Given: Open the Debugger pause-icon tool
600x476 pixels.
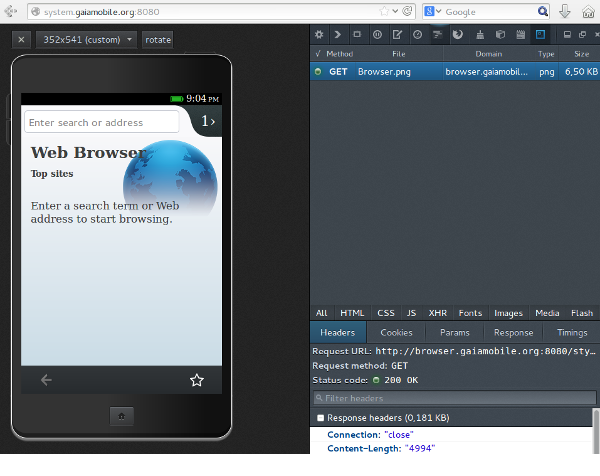Looking at the screenshot, I should pyautogui.click(x=377, y=34).
